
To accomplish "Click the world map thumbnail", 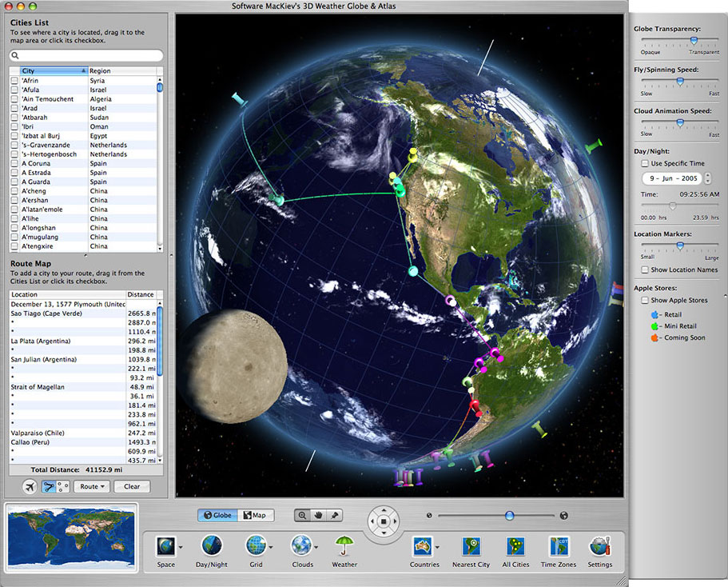I will pos(71,537).
